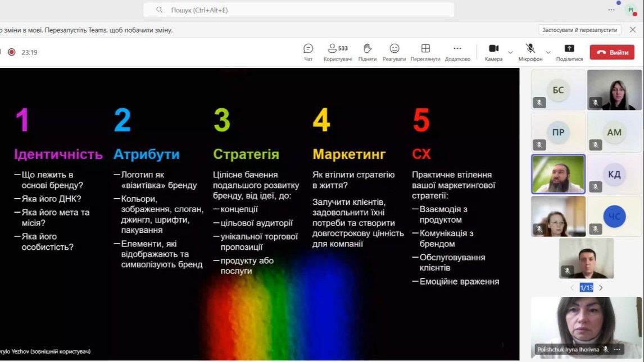This screenshot has width=644, height=362.
Task: Select the highlighted bearded speaker video tile
Action: tap(558, 175)
